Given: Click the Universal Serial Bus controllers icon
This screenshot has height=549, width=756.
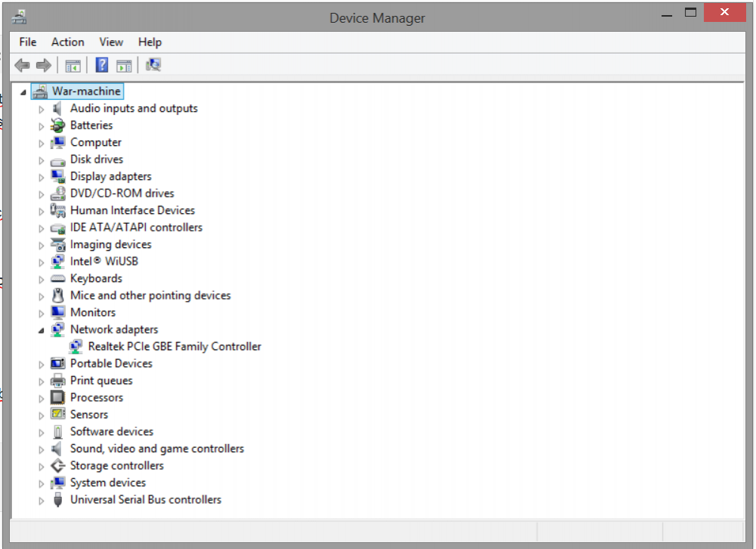Looking at the screenshot, I should [58, 500].
